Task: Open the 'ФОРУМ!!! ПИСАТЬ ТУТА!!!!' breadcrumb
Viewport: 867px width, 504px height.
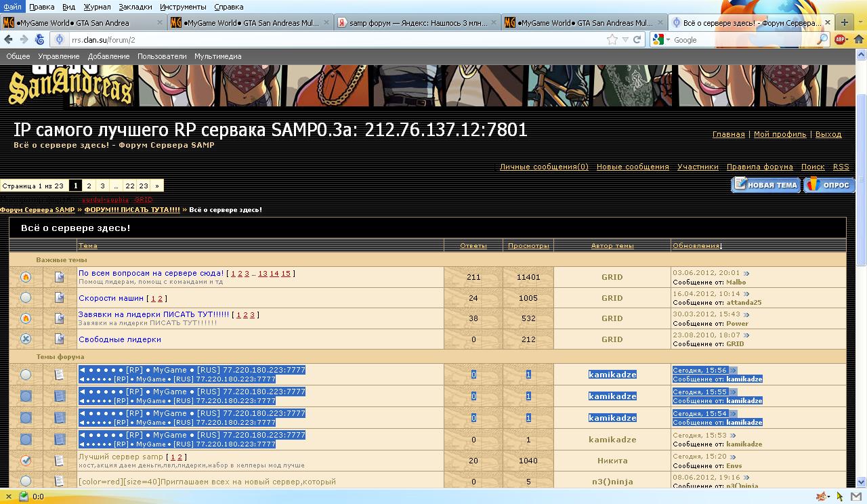Action: point(132,210)
